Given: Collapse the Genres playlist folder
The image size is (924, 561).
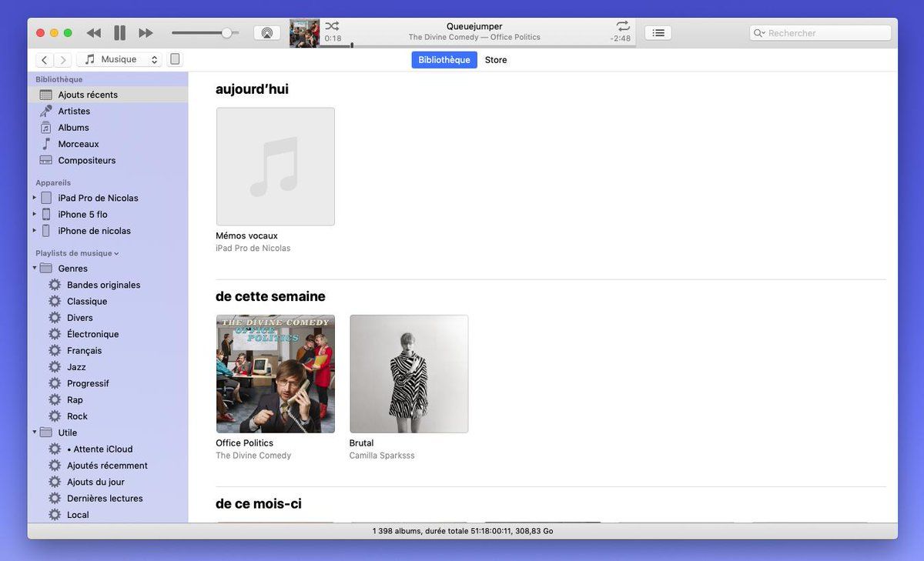Looking at the screenshot, I should tap(34, 268).
